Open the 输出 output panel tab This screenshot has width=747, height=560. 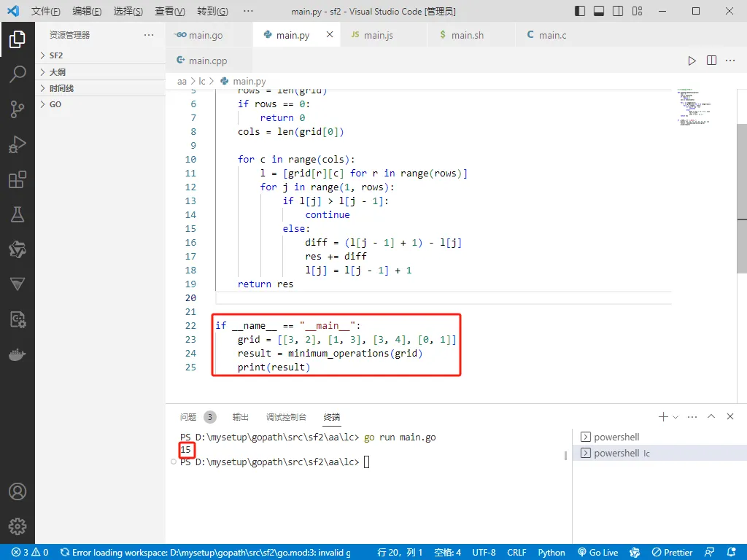click(240, 417)
